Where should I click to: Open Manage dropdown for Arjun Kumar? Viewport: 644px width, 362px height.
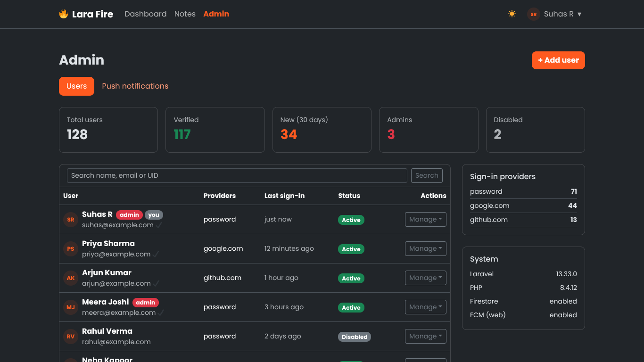coord(425,278)
